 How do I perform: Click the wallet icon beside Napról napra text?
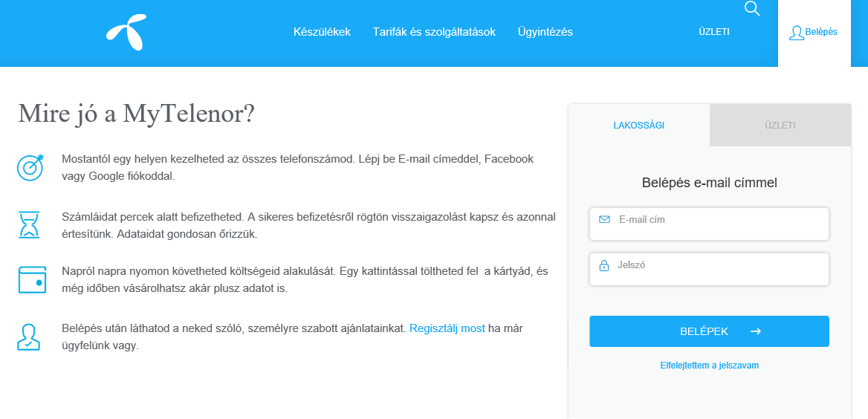click(31, 280)
